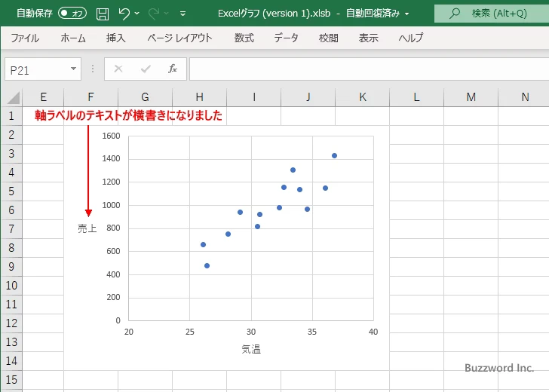Select the 校閲 ribbon tab

329,38
